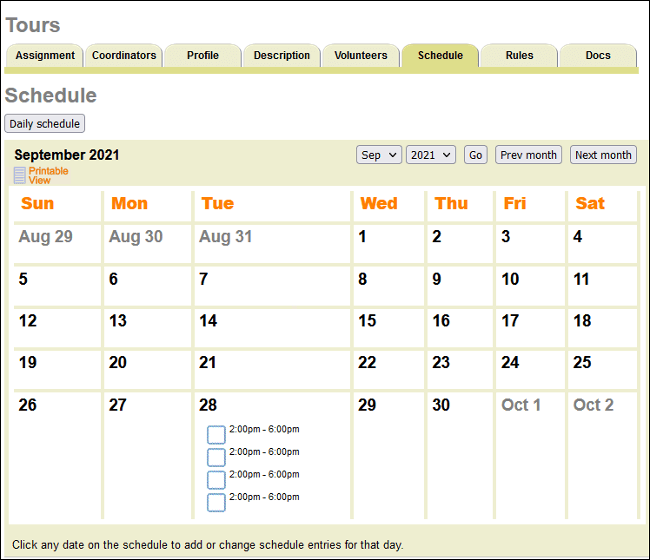The height and width of the screenshot is (560, 650).
Task: Click the Go button
Action: click(x=475, y=155)
